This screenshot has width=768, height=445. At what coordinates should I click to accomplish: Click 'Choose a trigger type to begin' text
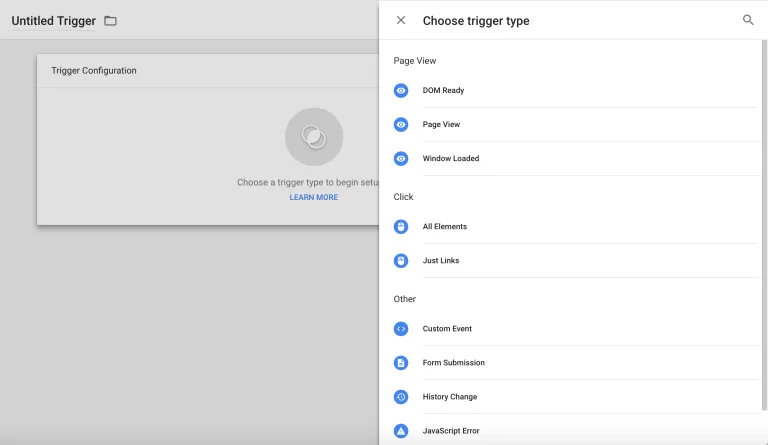coord(308,183)
